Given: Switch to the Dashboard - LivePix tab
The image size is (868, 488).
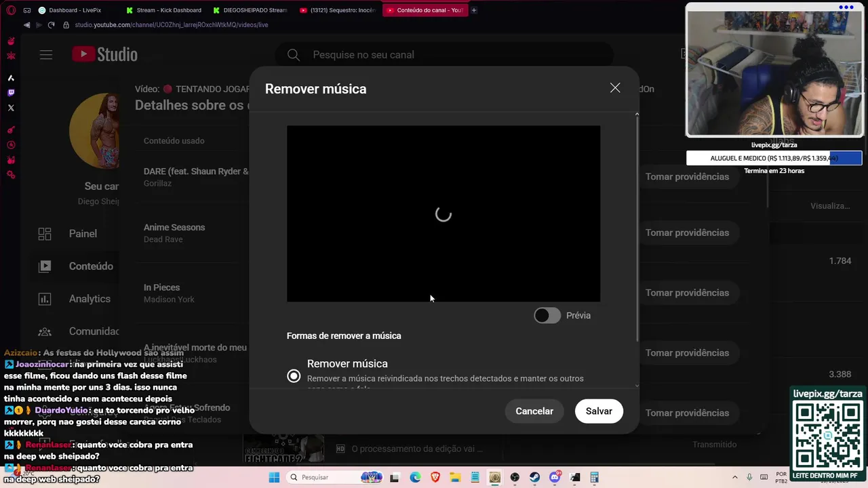Looking at the screenshot, I should (x=75, y=10).
